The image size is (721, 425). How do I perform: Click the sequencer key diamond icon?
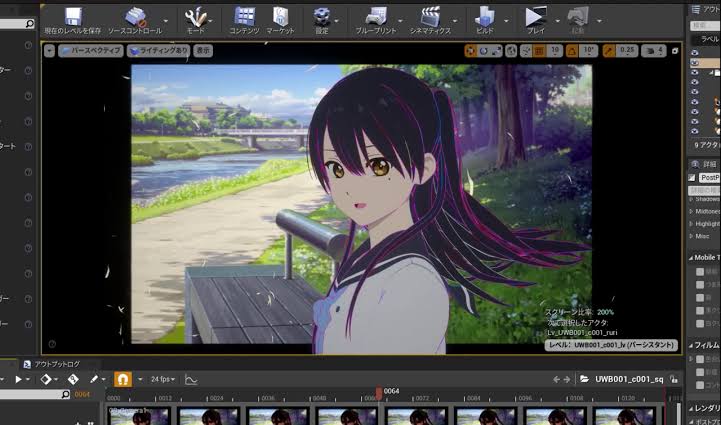(46, 379)
